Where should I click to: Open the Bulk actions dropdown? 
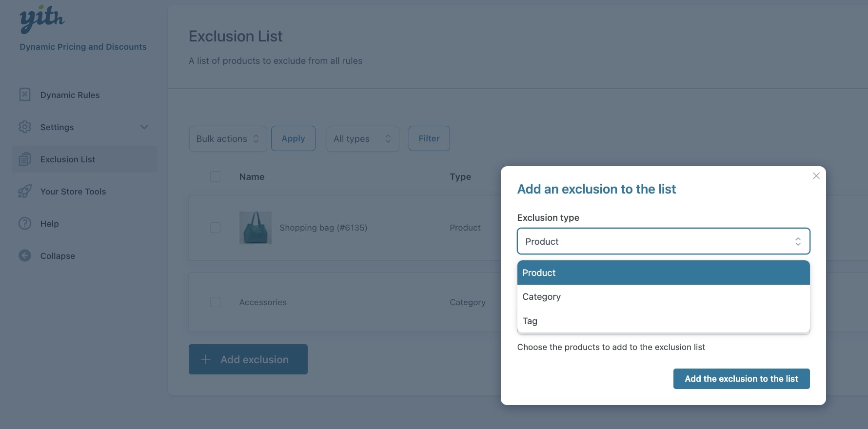pyautogui.click(x=228, y=138)
